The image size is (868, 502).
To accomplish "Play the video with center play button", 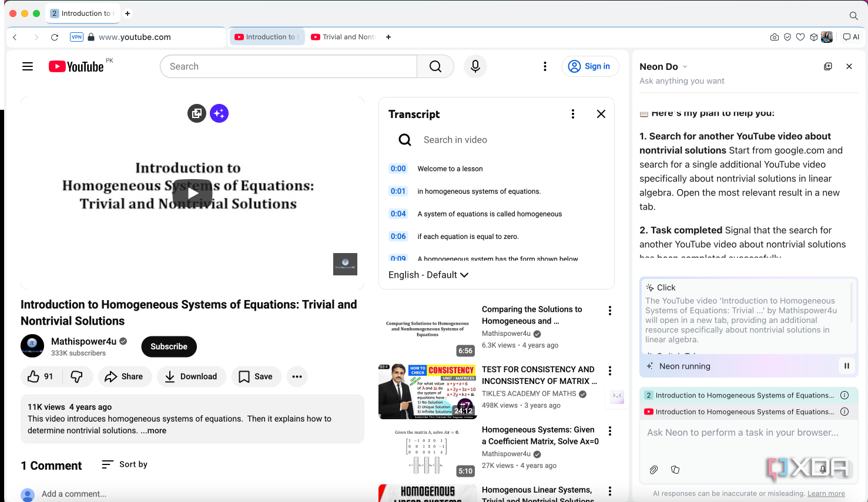I will 192,193.
